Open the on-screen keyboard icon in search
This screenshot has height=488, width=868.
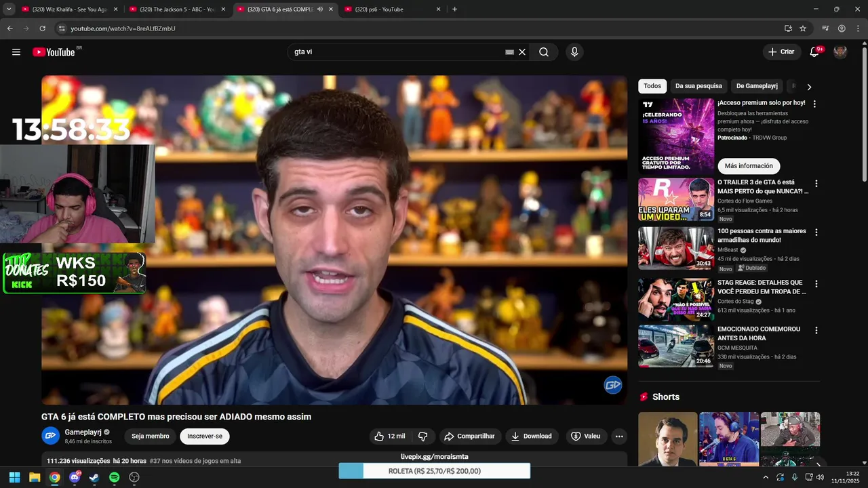(x=510, y=52)
